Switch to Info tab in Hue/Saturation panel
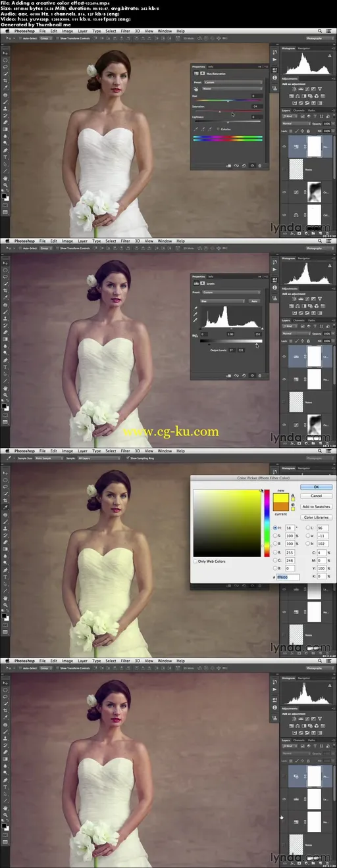 (211, 66)
